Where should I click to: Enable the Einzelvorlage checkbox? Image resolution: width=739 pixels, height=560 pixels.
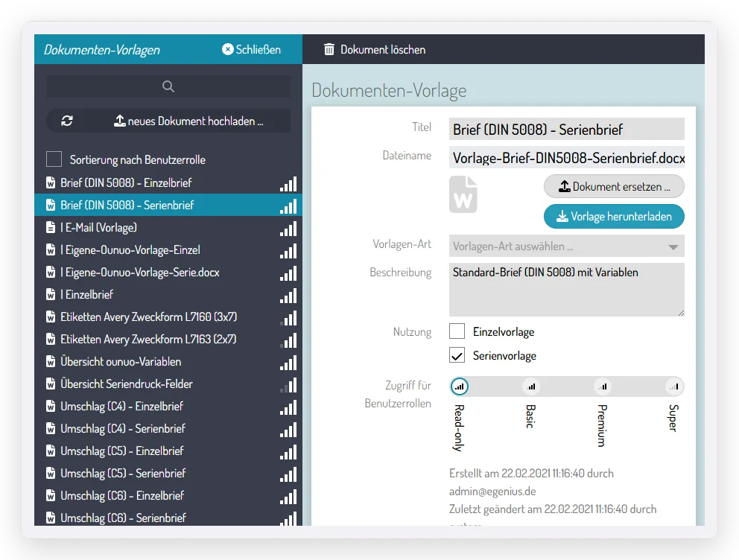pyautogui.click(x=457, y=331)
